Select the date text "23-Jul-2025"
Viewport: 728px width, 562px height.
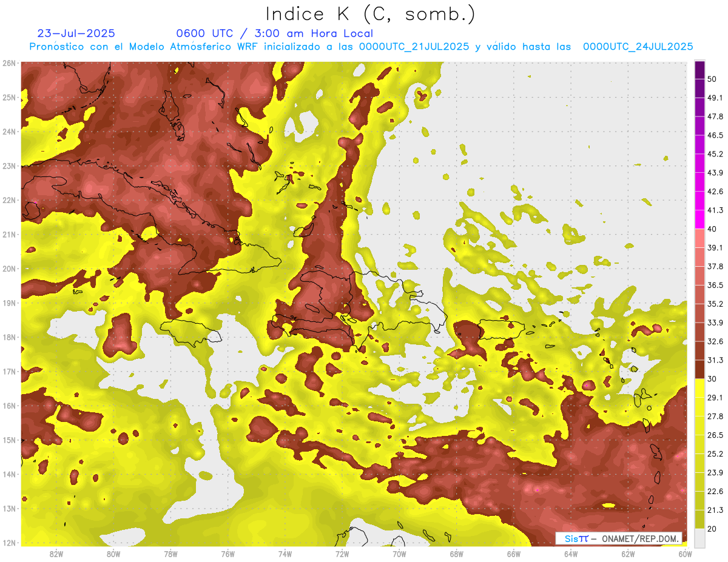pyautogui.click(x=76, y=33)
